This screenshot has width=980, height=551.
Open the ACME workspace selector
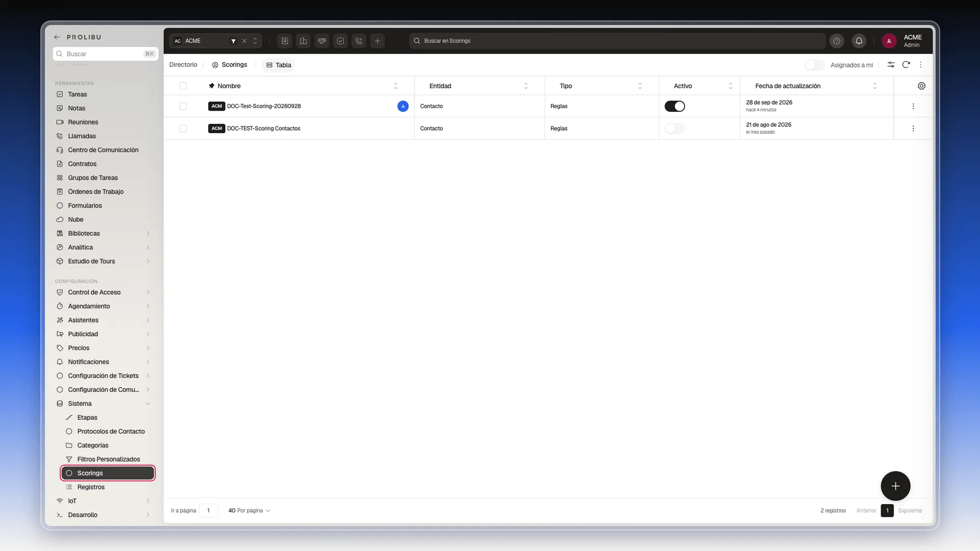click(216, 41)
